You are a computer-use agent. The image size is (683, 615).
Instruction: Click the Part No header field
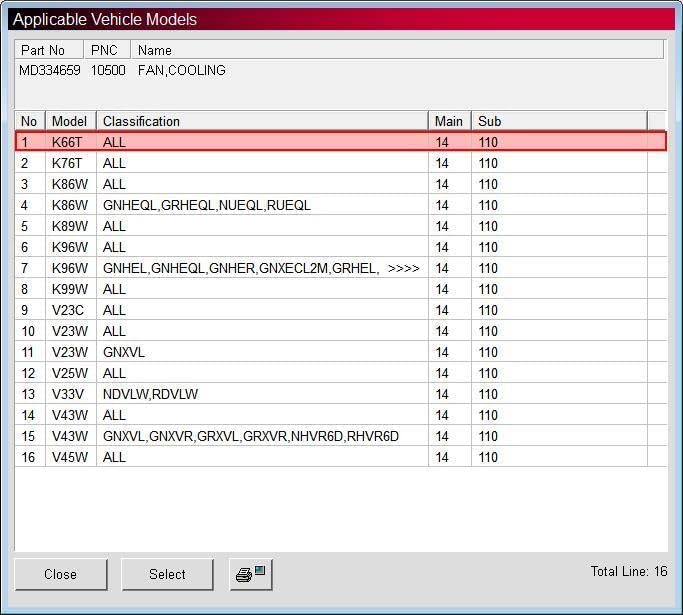pyautogui.click(x=49, y=50)
